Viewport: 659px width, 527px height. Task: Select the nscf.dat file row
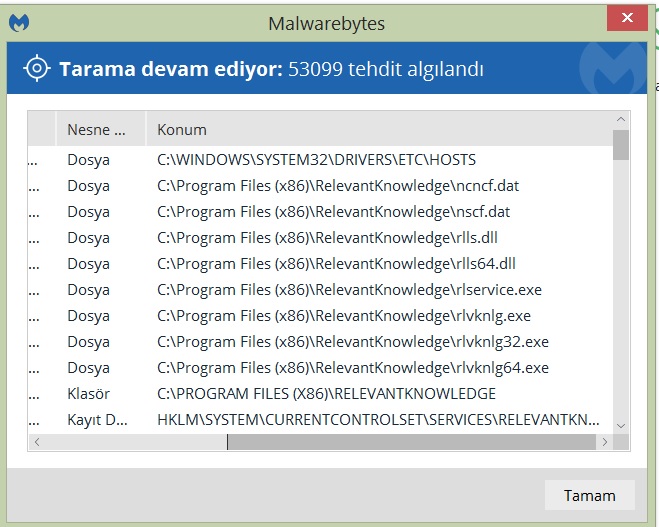coord(320,212)
